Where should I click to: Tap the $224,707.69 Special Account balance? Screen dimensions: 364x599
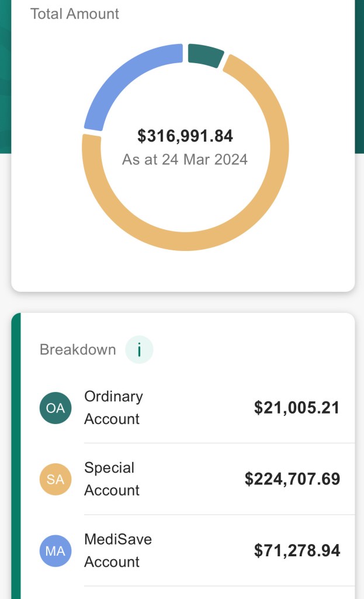[x=292, y=479]
